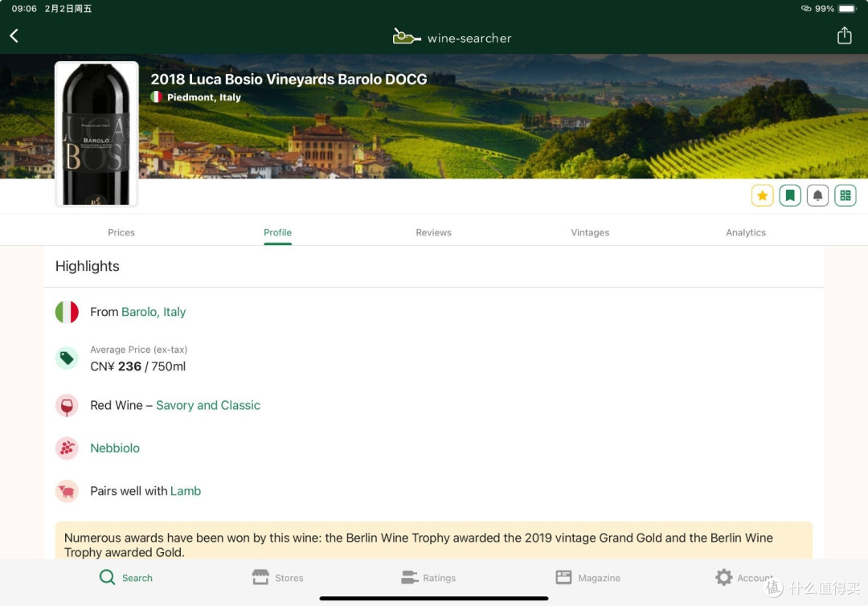Open Ratings in the bottom bar
Image resolution: width=868 pixels, height=606 pixels.
click(x=428, y=578)
